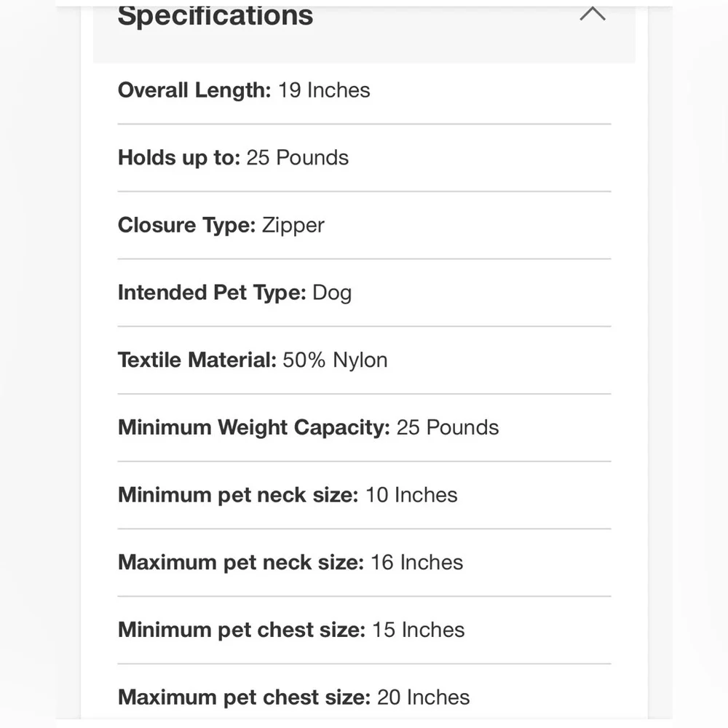Click the Maximum pet chest size row
The width and height of the screenshot is (728, 728).
364,695
